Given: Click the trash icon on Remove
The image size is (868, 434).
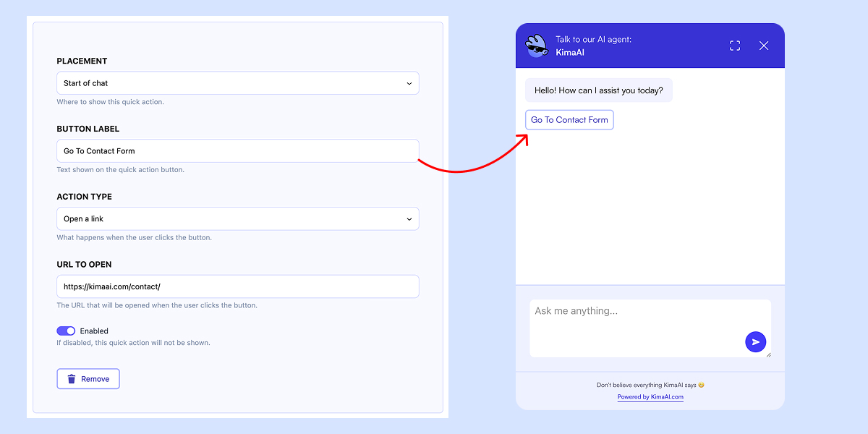Looking at the screenshot, I should 72,379.
